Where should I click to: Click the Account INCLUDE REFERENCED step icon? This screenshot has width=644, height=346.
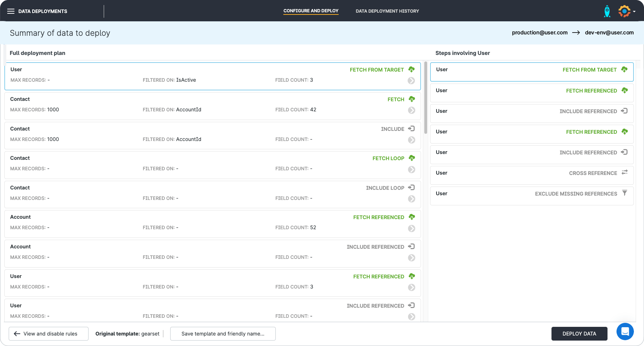click(411, 247)
